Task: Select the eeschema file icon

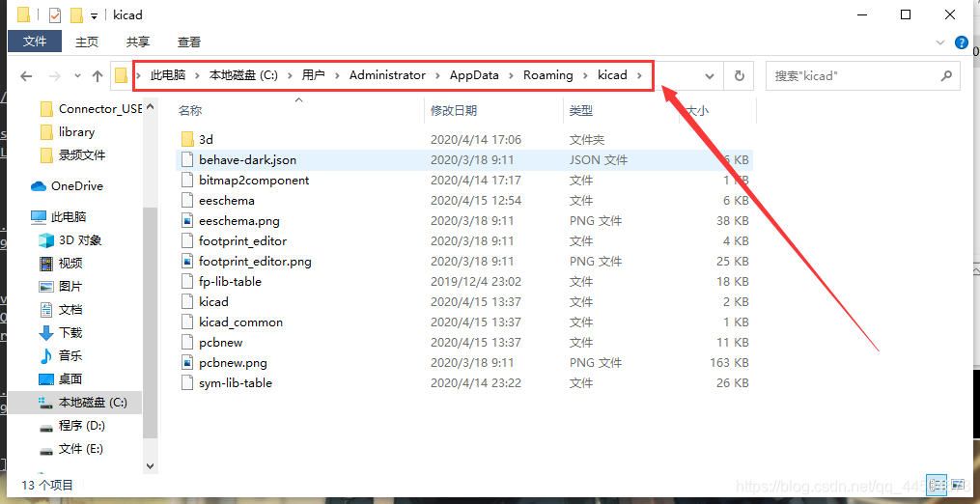Action: pyautogui.click(x=187, y=201)
